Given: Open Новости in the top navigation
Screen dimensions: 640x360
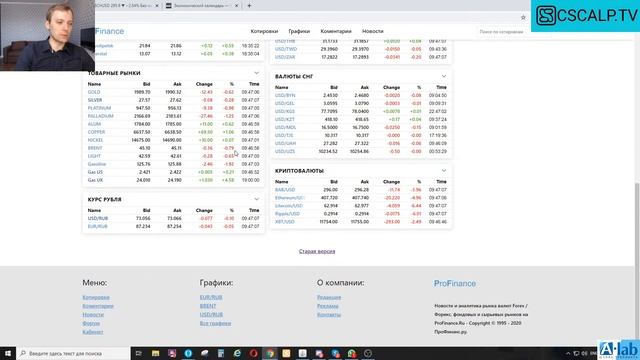Looking at the screenshot, I should point(373,31).
